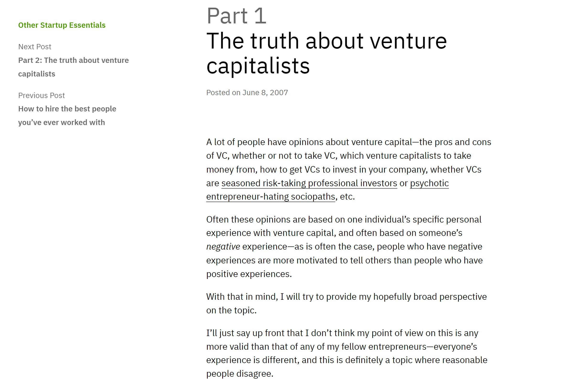Click the final line people disagree.
This screenshot has width=564, height=392.
(x=239, y=374)
